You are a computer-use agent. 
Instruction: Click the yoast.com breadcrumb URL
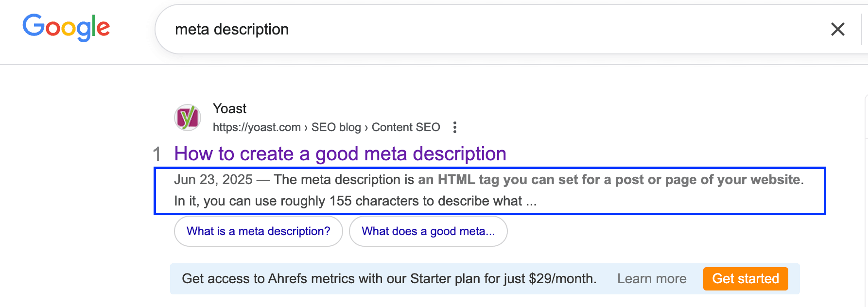pos(256,127)
